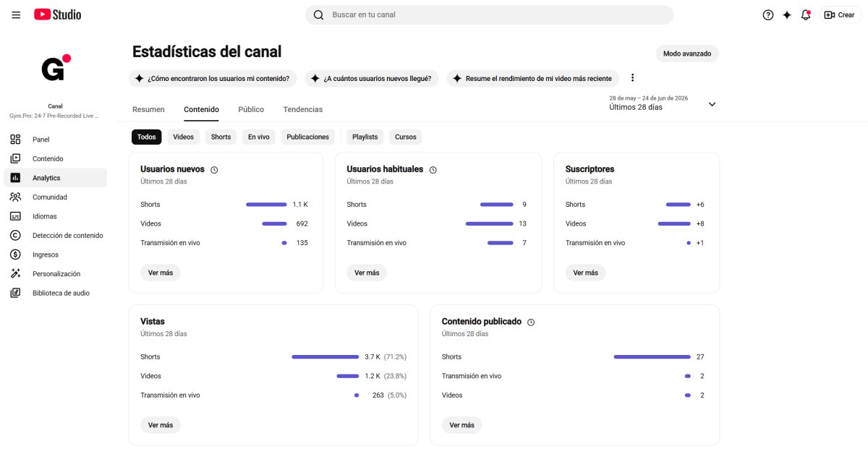This screenshot has width=868, height=449.
Task: Switch to the Resumen tab
Action: [x=148, y=109]
